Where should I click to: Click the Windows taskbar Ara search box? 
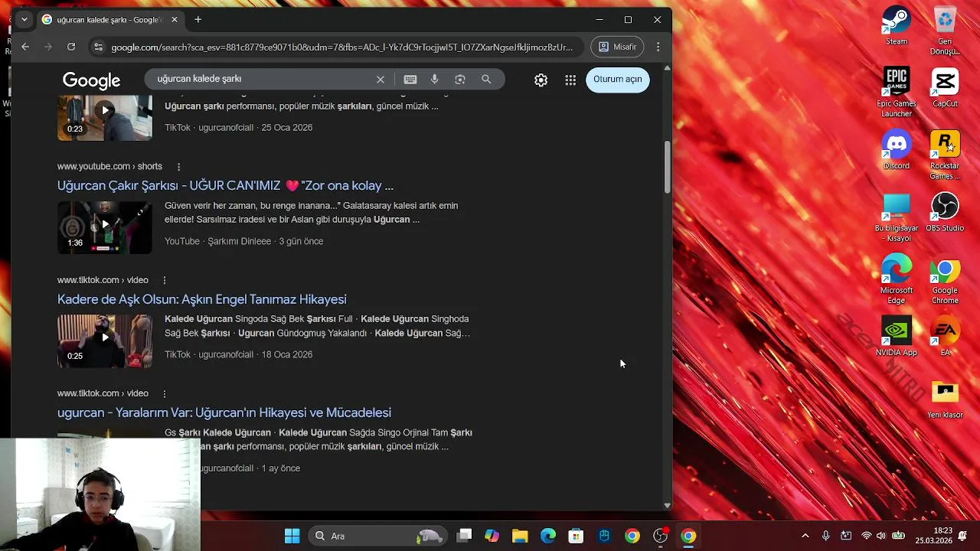pos(378,536)
